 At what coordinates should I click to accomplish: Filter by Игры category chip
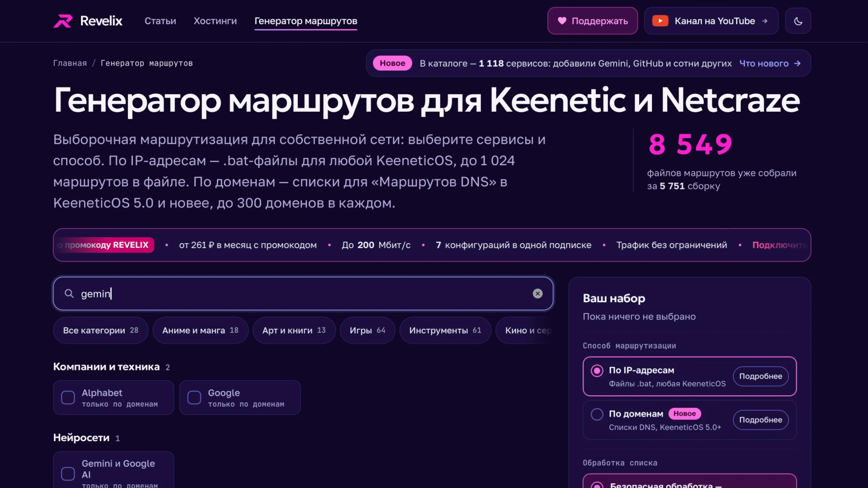(x=368, y=330)
